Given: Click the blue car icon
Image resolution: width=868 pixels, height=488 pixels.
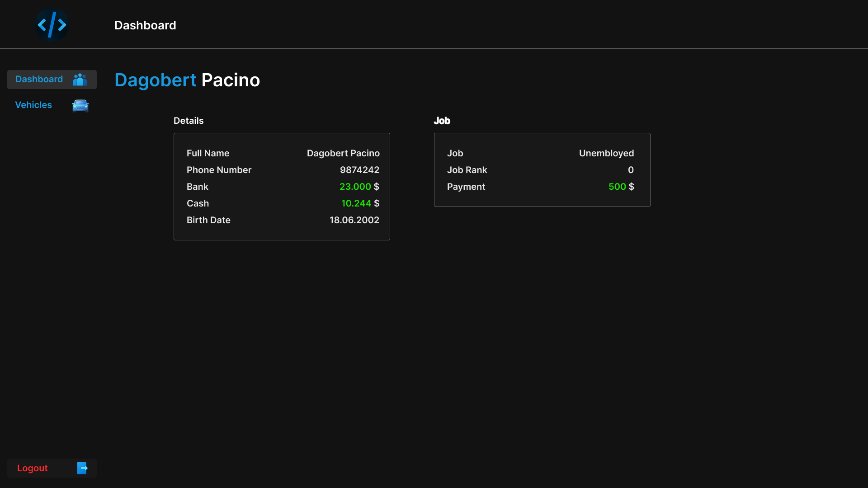Looking at the screenshot, I should 80,105.
